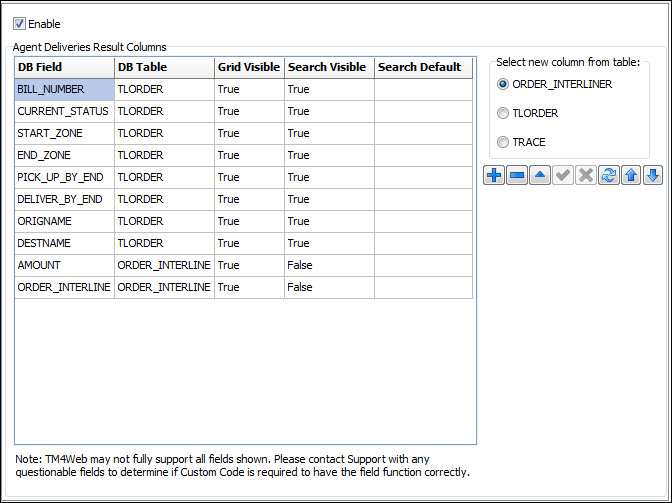This screenshot has height=503, width=672.
Task: Select the CURRENT_STATUS row
Action: [64, 111]
